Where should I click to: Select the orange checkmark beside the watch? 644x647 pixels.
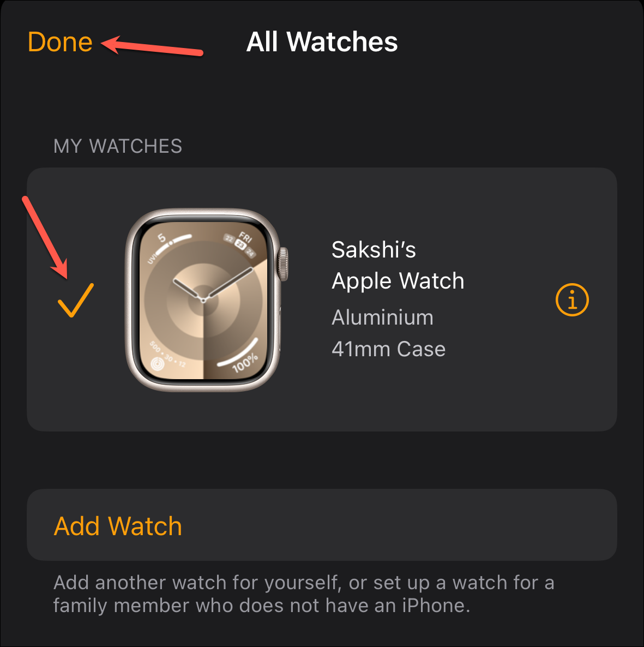coord(76,300)
